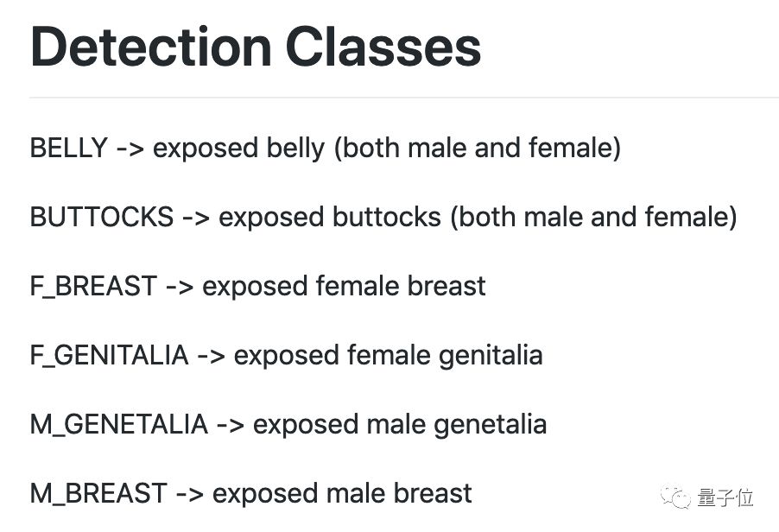
Task: Click the arrow after BUTTOCKS
Action: coord(196,218)
